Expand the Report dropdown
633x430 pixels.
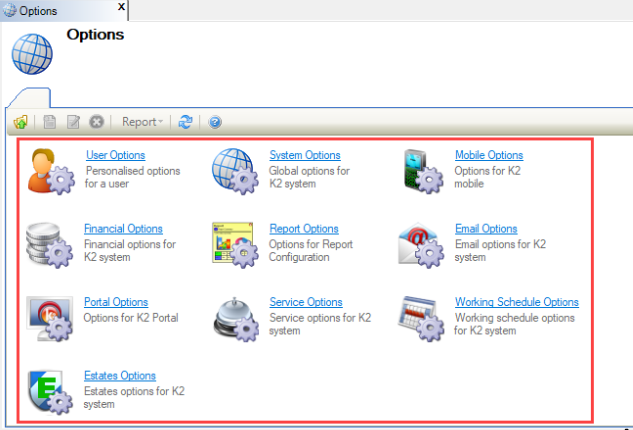(142, 122)
